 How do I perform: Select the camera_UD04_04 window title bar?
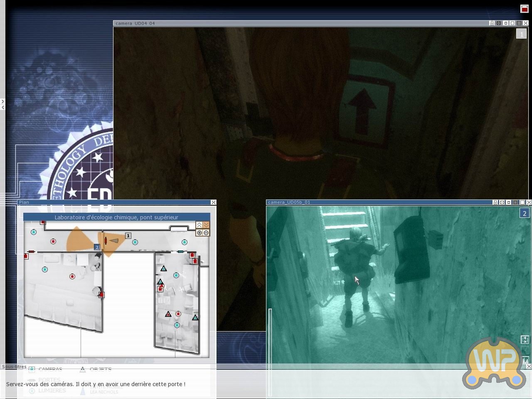(x=291, y=23)
